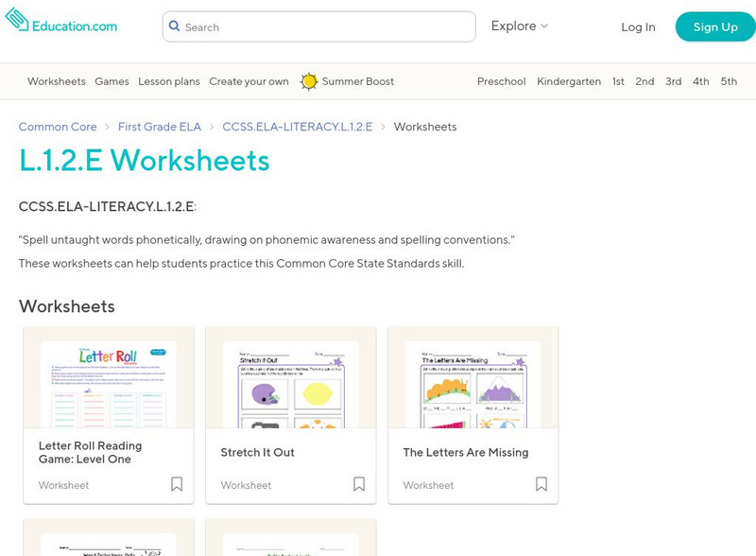Go to Common Core breadcrumb
The width and height of the screenshot is (756, 556).
pyautogui.click(x=58, y=127)
